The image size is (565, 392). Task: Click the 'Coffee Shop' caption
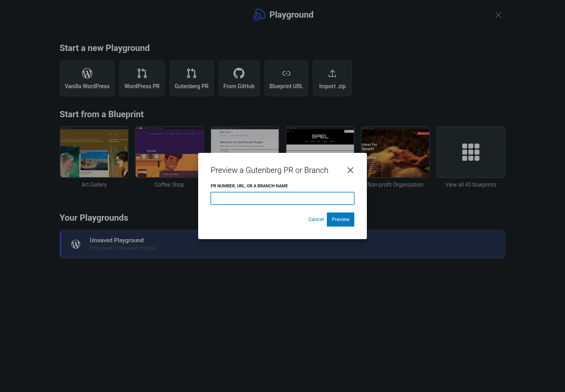tap(169, 185)
